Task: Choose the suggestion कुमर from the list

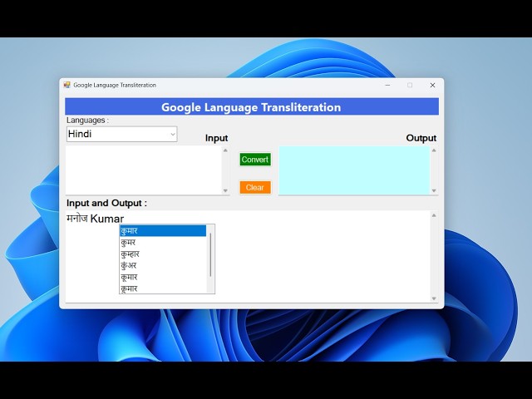Action: pos(163,242)
